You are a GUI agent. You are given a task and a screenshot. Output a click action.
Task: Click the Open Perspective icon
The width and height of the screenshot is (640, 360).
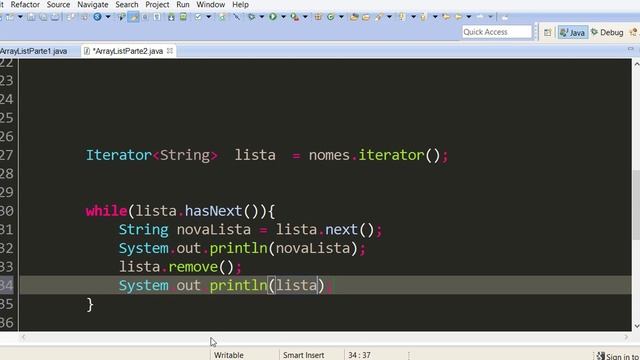pyautogui.click(x=547, y=32)
